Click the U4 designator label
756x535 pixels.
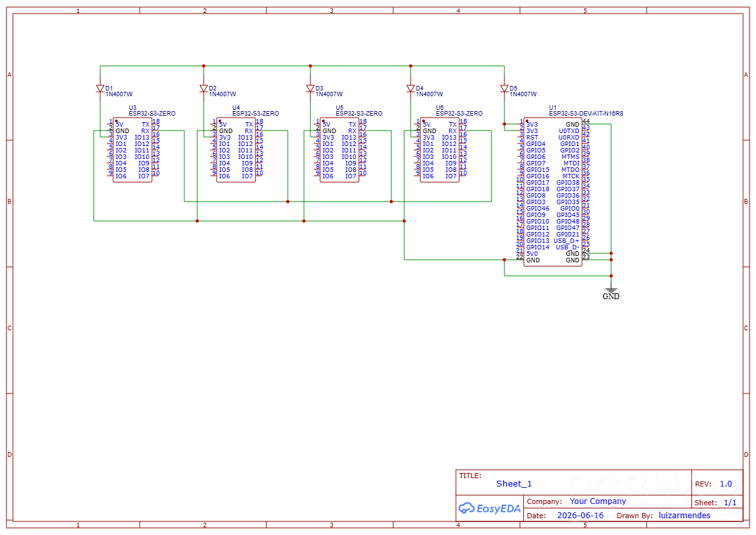pyautogui.click(x=236, y=108)
